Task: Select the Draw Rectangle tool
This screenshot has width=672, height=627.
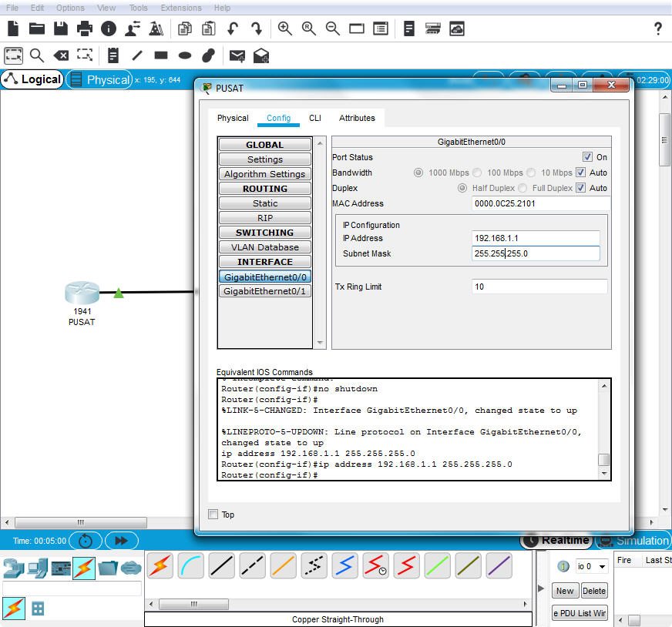Action: click(x=160, y=55)
